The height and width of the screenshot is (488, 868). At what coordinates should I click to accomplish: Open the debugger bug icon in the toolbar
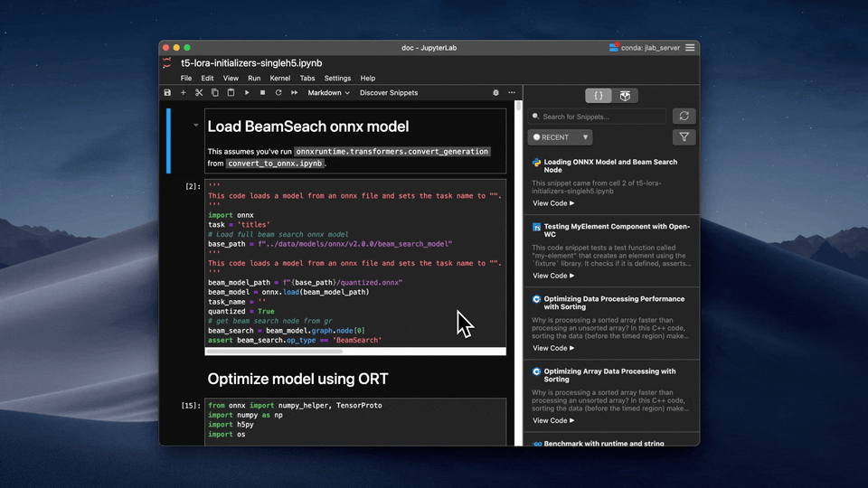click(x=495, y=93)
